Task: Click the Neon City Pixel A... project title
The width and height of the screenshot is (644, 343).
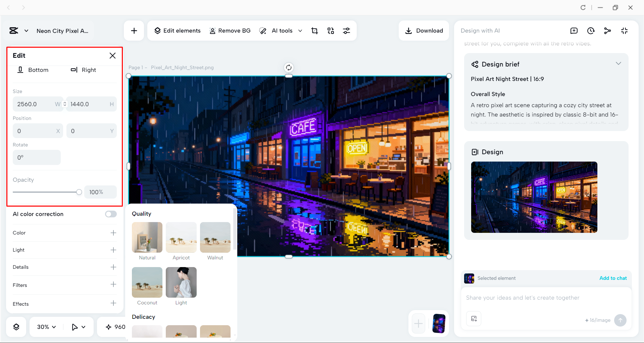Action: point(62,31)
